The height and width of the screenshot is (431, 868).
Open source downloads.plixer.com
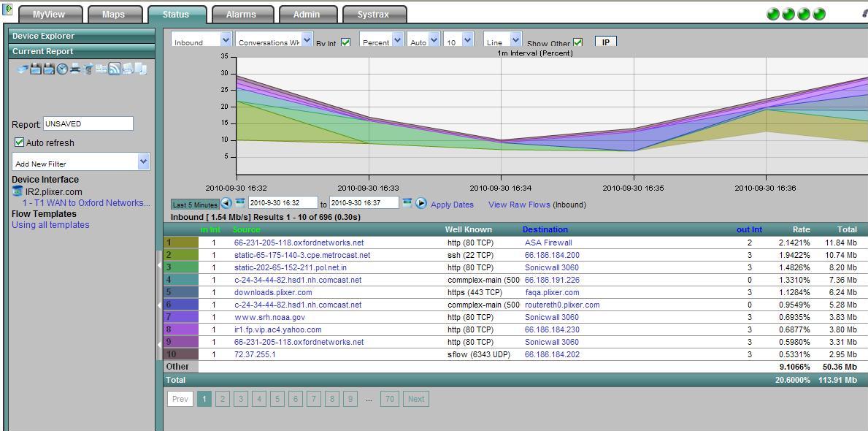[273, 292]
